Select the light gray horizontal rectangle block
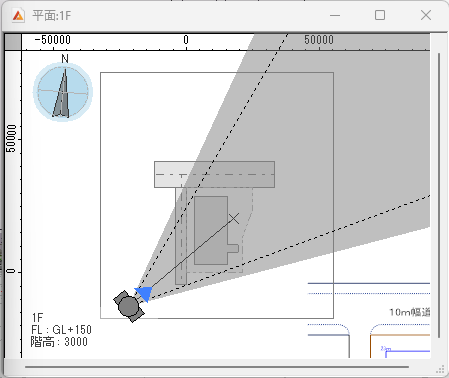 pyautogui.click(x=214, y=174)
